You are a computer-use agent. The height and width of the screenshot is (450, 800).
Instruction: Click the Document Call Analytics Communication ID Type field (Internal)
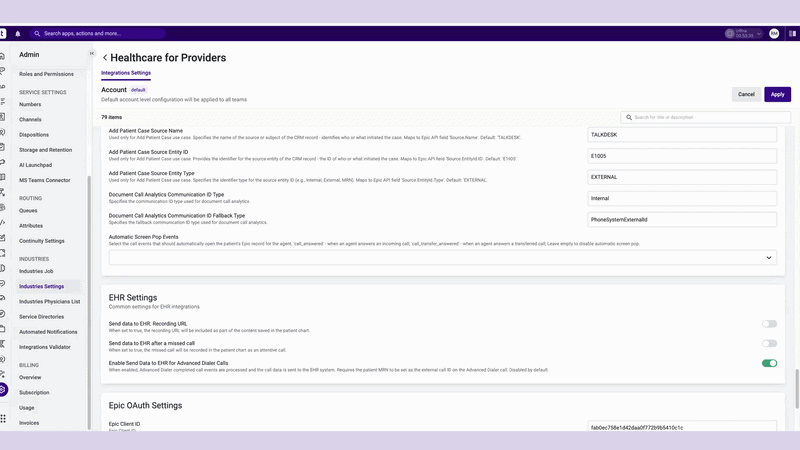[682, 198]
